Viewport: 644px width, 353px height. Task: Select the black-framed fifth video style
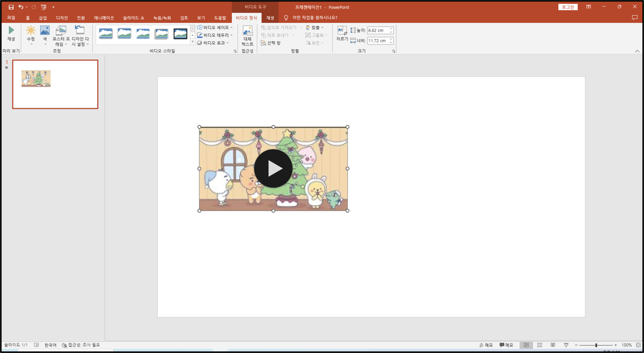click(x=180, y=34)
